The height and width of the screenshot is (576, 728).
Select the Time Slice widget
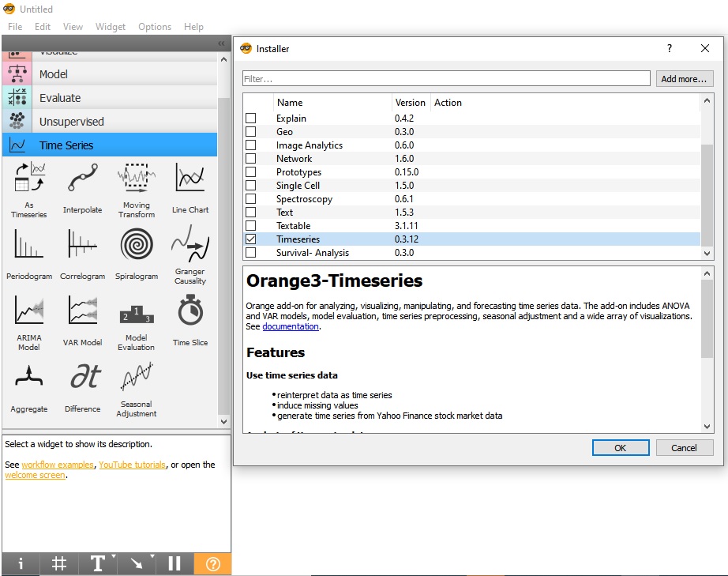pos(190,321)
